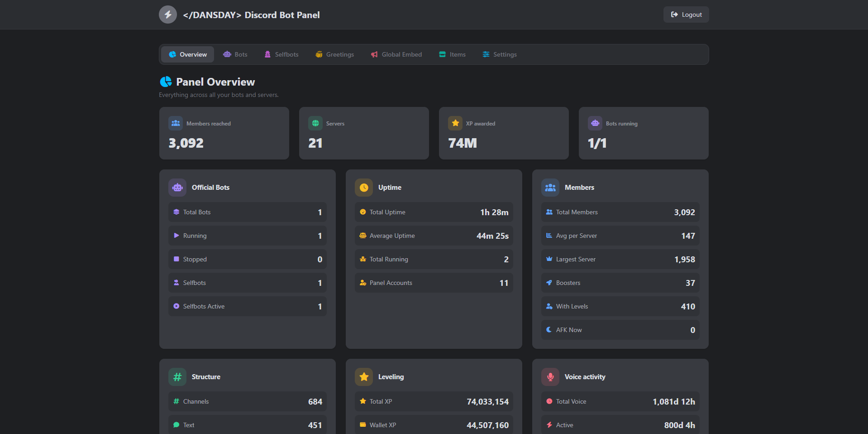Click the Total Running row
The width and height of the screenshot is (868, 434).
click(434, 259)
